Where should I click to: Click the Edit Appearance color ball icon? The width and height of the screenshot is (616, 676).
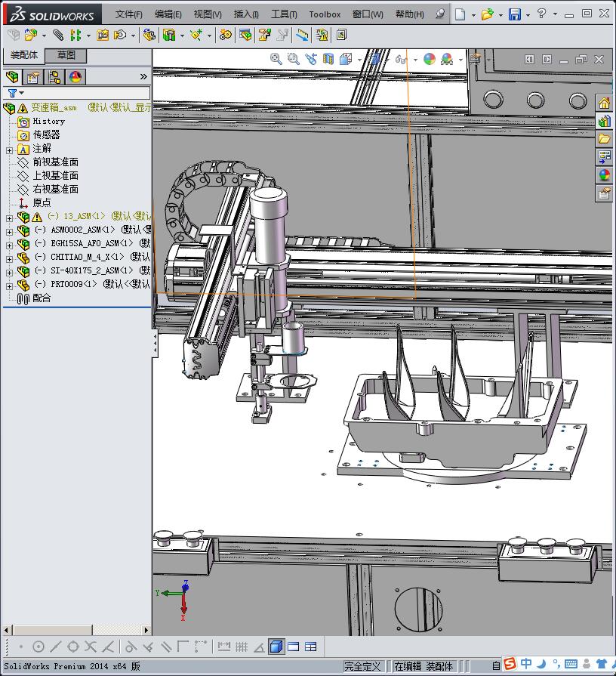430,59
